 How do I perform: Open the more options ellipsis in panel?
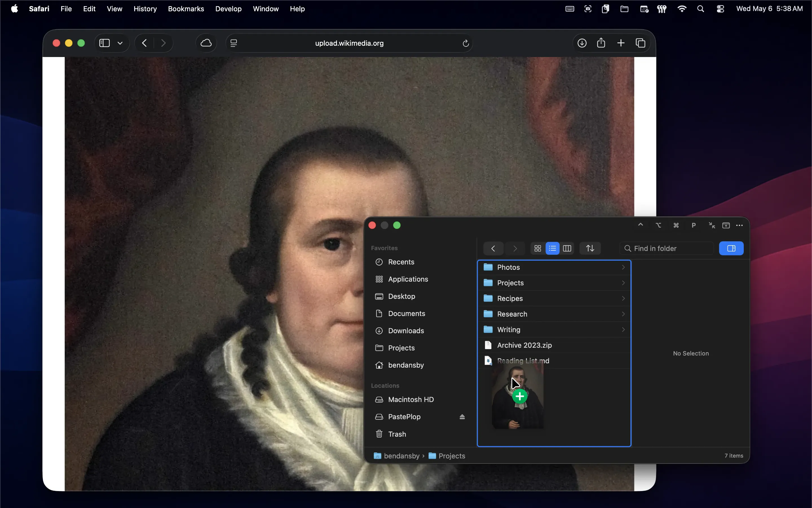pos(739,225)
